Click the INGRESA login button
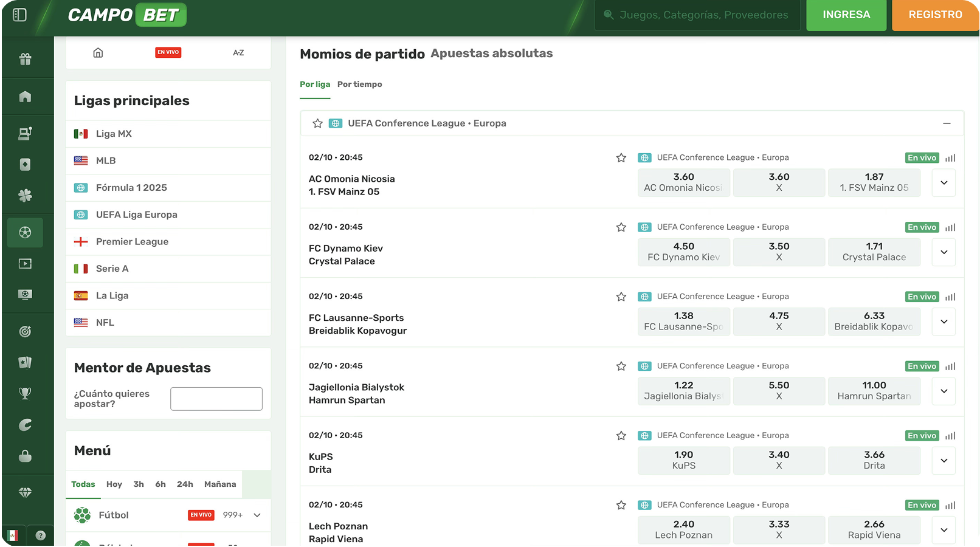This screenshot has height=547, width=980. (846, 15)
